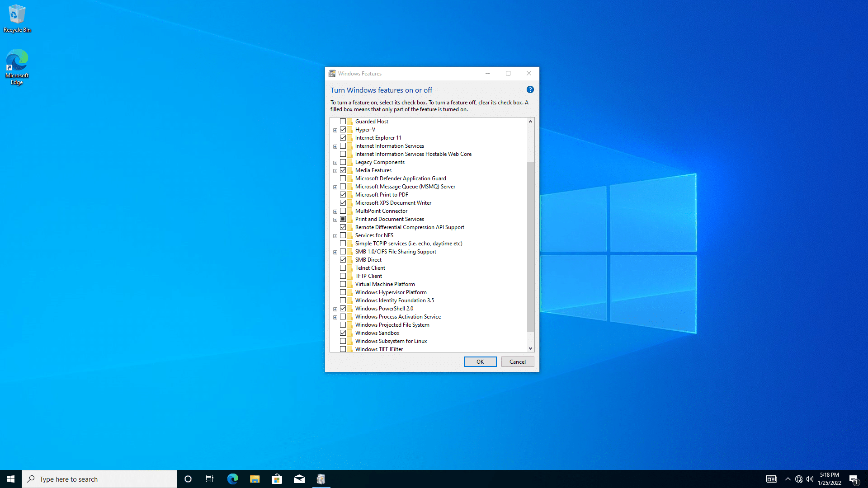The height and width of the screenshot is (488, 868).
Task: Enable Virtual Machine Platform checkbox
Action: (x=343, y=284)
